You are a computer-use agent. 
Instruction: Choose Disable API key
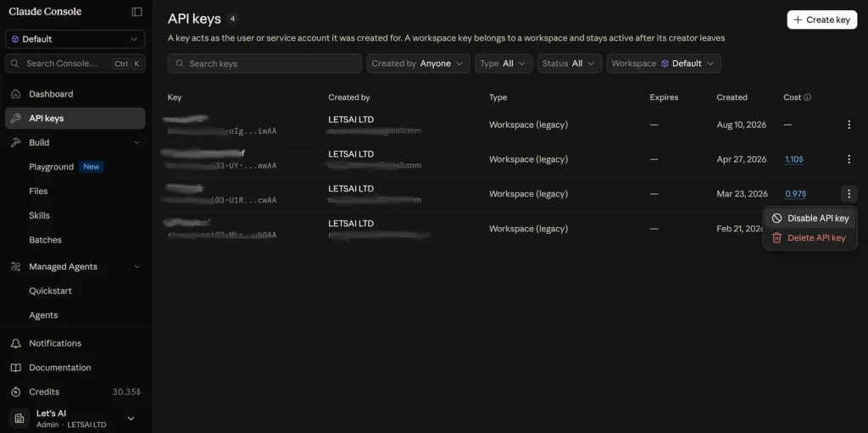810,218
